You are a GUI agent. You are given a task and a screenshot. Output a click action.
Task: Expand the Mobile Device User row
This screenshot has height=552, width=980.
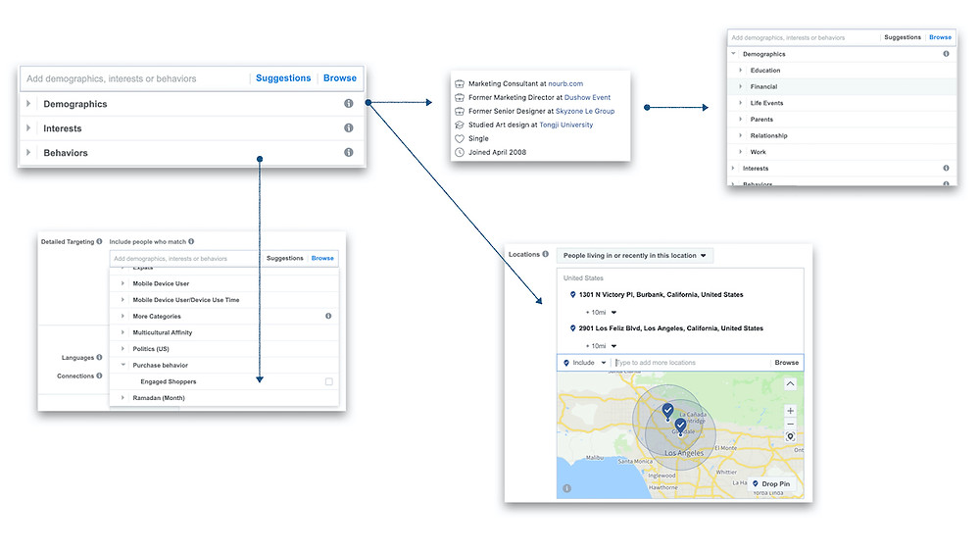[x=122, y=283]
